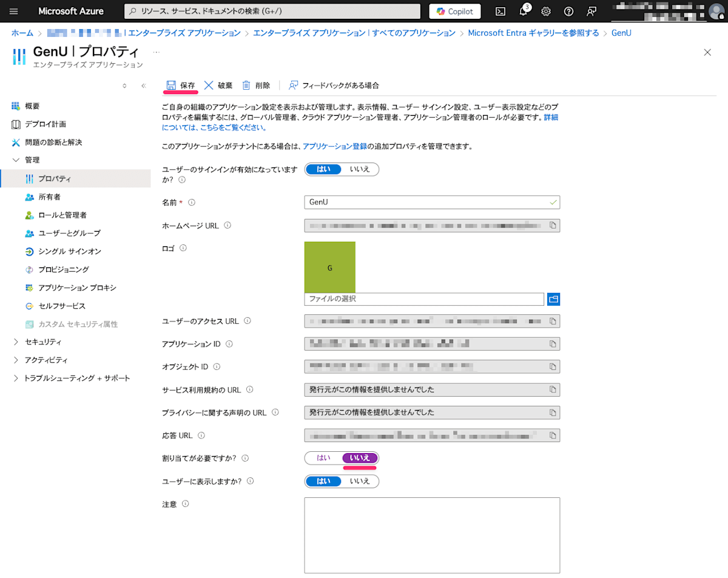Image resolution: width=728 pixels, height=578 pixels.
Task: Click the 名前 field containing GenU
Action: [431, 202]
